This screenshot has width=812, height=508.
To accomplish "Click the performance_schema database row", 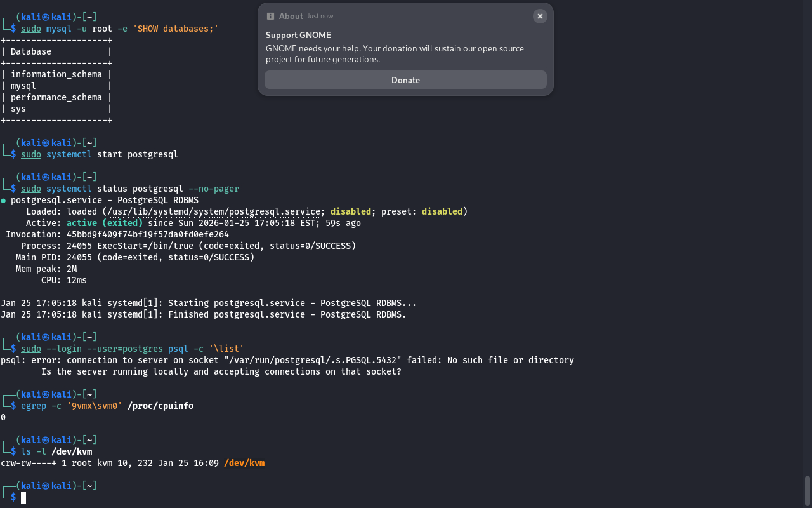I will pyautogui.click(x=56, y=97).
